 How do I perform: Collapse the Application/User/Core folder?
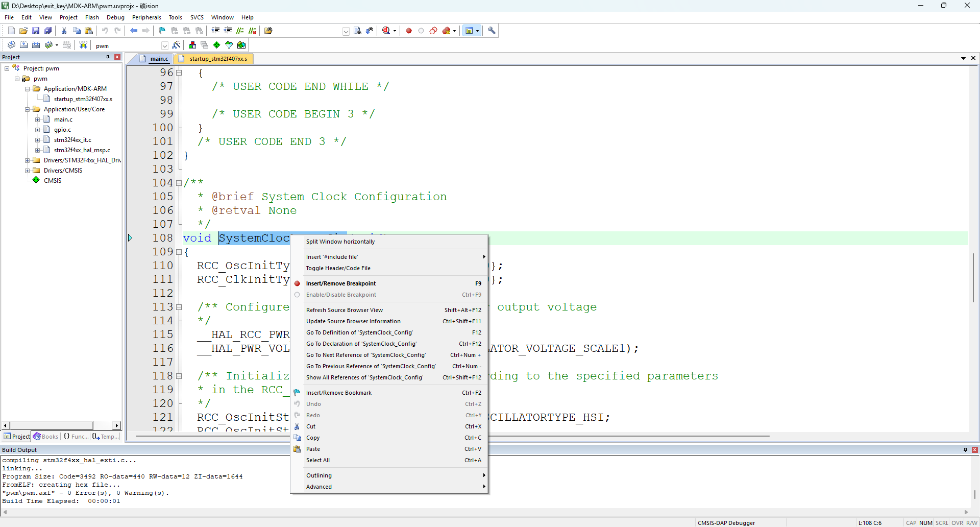tap(28, 109)
